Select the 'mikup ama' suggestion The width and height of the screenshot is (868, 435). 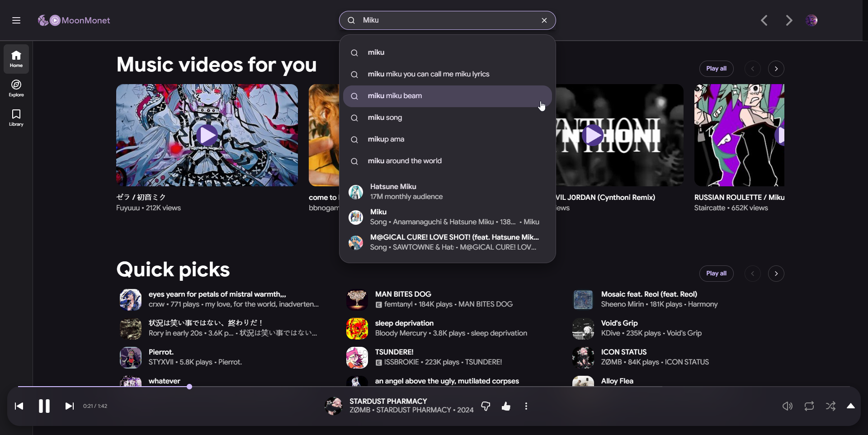pos(448,139)
